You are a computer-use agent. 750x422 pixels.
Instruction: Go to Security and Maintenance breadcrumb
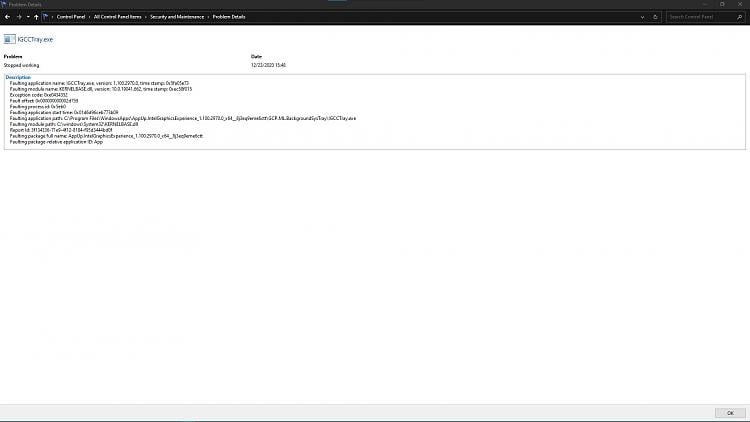pos(177,17)
